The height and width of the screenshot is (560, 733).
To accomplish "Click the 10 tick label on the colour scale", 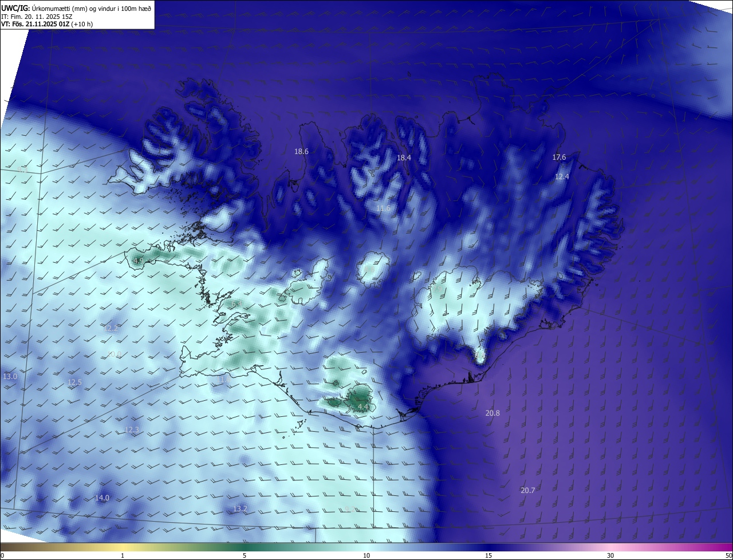I will [x=366, y=555].
